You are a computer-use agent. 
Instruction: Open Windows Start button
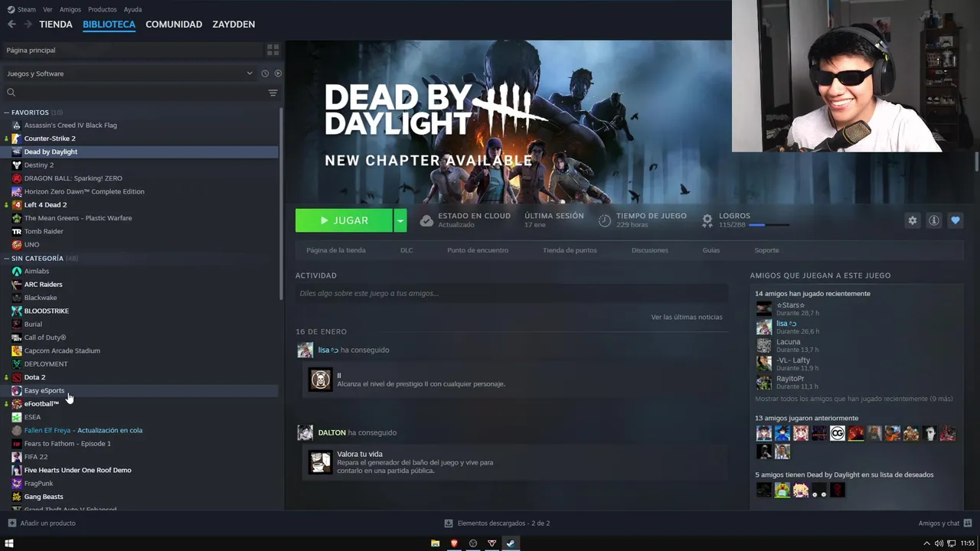coord(9,543)
